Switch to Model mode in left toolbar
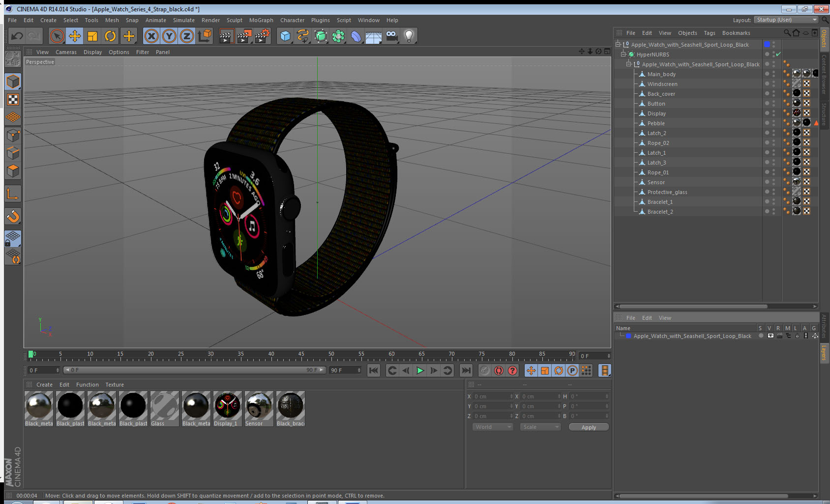The height and width of the screenshot is (504, 830). pos(13,82)
